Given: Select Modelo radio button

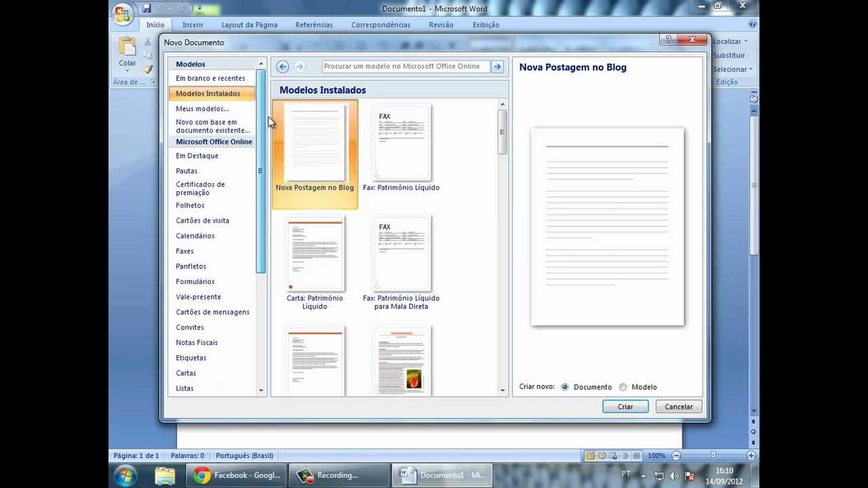Looking at the screenshot, I should point(623,387).
